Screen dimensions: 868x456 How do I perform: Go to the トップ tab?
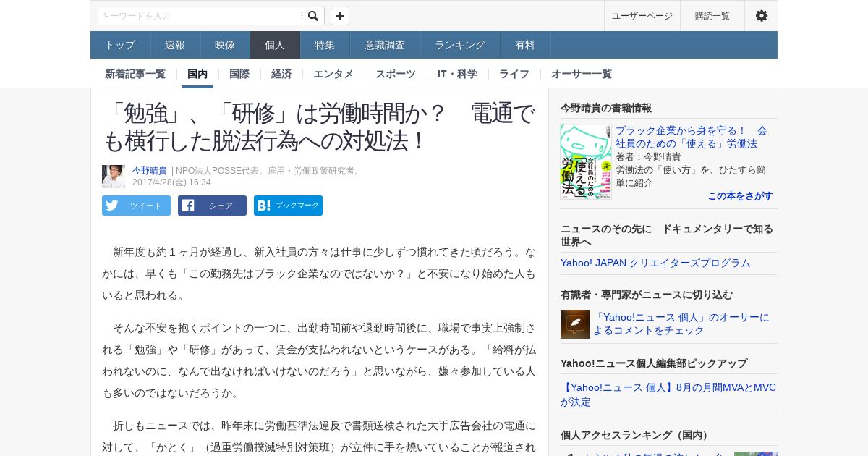[x=120, y=45]
